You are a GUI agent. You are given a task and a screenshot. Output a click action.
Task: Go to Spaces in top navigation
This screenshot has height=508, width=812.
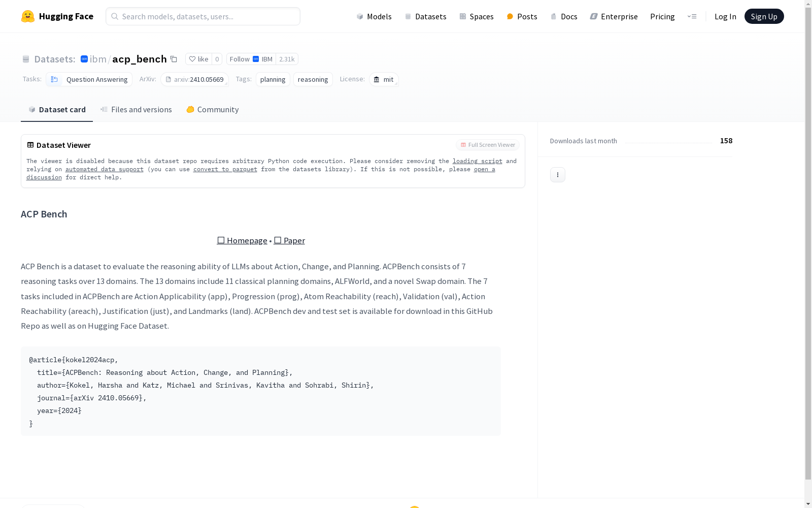pyautogui.click(x=477, y=16)
